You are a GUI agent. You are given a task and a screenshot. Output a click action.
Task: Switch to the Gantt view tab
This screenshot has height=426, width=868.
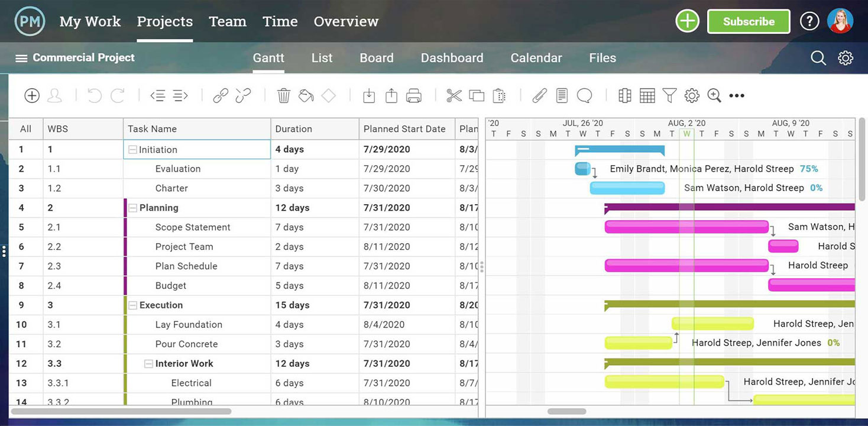(x=268, y=58)
